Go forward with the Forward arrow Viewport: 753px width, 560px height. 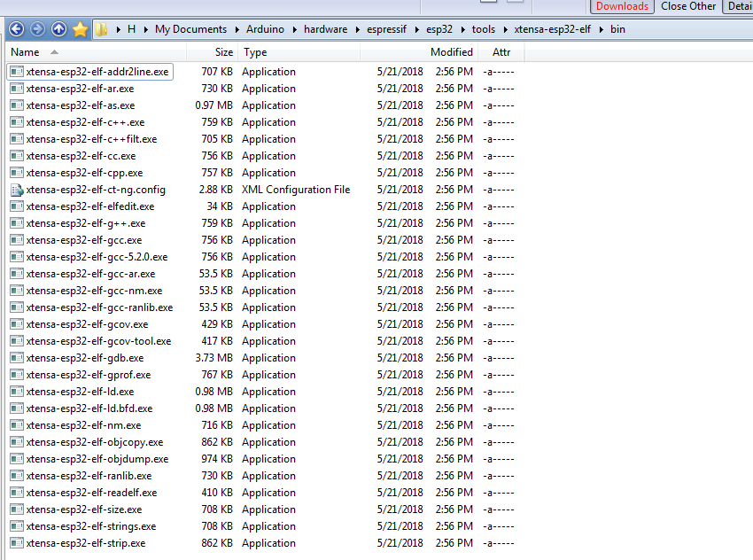pos(37,29)
